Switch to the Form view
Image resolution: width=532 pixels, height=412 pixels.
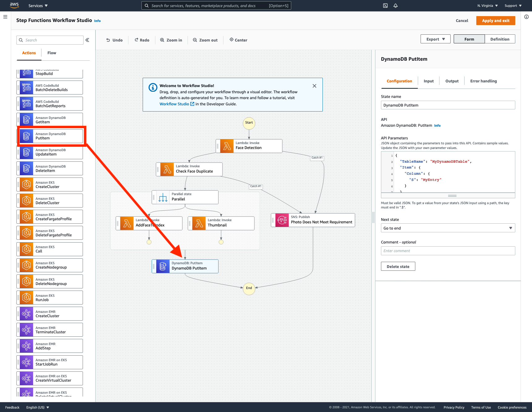pos(469,39)
